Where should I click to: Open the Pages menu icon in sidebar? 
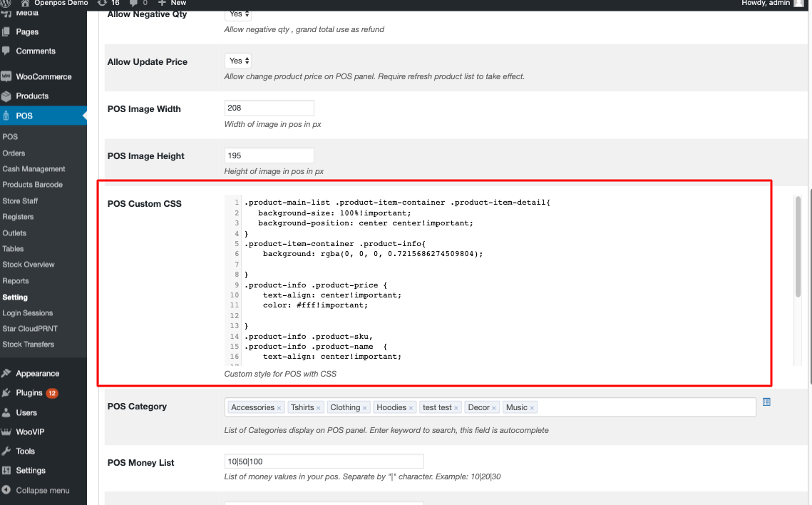[6, 32]
